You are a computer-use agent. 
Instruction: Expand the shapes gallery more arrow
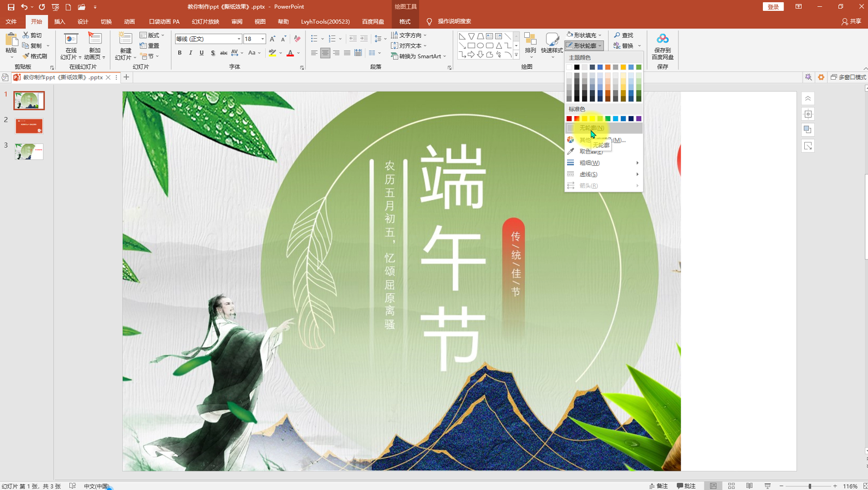(x=516, y=54)
